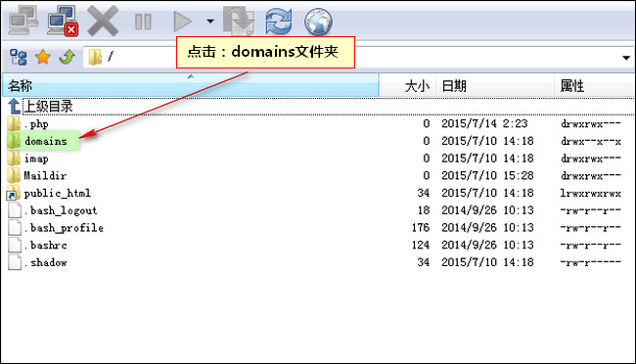Sort by the 属性 column header

coord(594,86)
